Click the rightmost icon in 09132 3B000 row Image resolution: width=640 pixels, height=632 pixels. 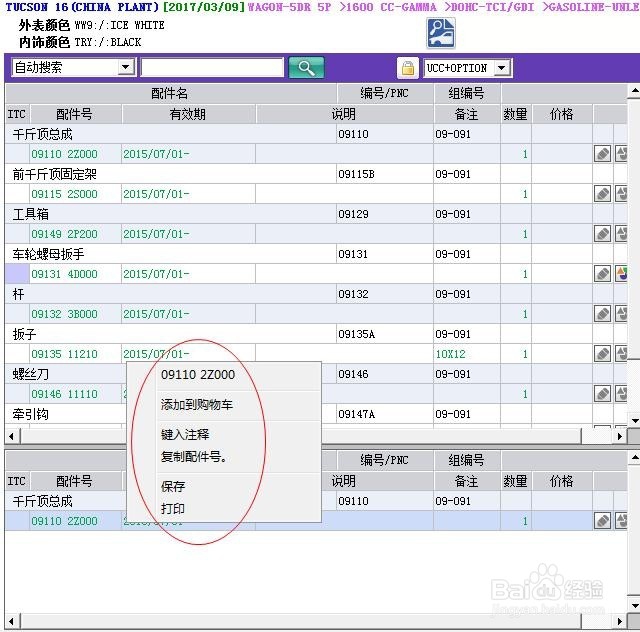pos(621,314)
